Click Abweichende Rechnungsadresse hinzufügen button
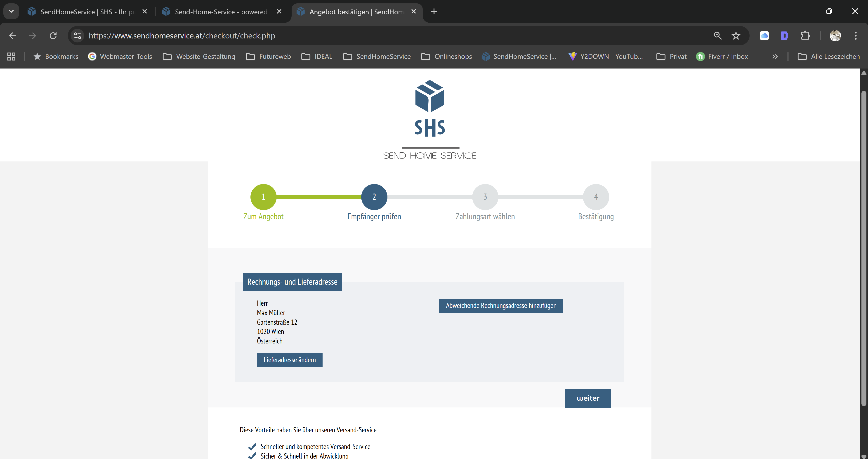This screenshot has height=459, width=868. click(x=501, y=306)
